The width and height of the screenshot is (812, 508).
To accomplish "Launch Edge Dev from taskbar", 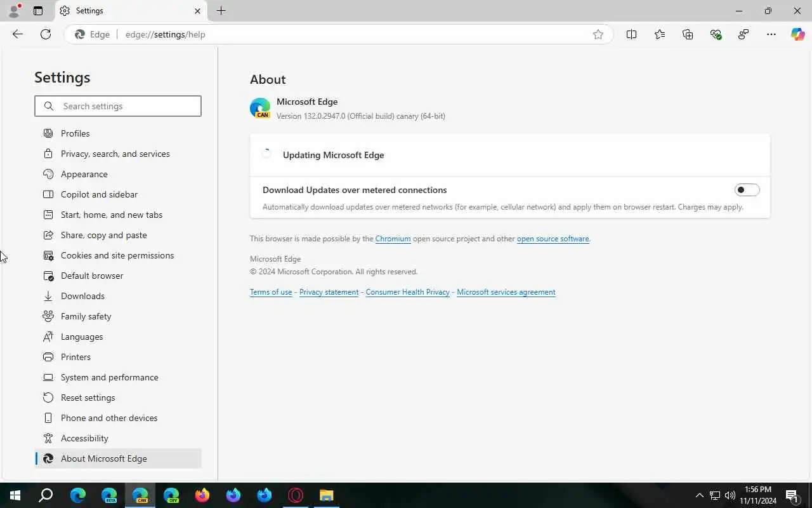I will click(171, 495).
